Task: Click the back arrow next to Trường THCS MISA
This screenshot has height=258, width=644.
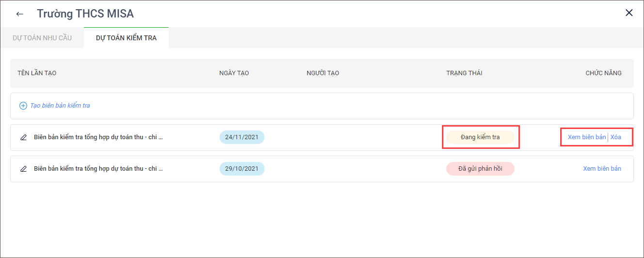Action: click(20, 14)
